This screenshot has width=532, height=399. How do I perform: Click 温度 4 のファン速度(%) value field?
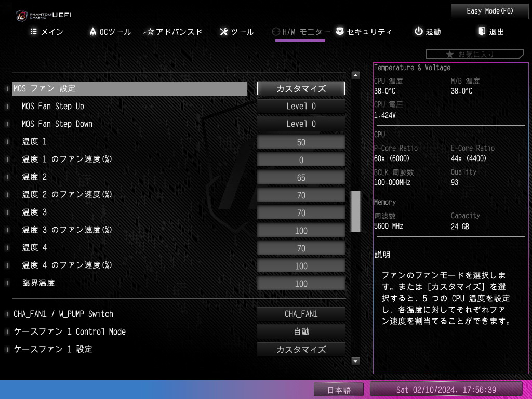click(x=301, y=265)
